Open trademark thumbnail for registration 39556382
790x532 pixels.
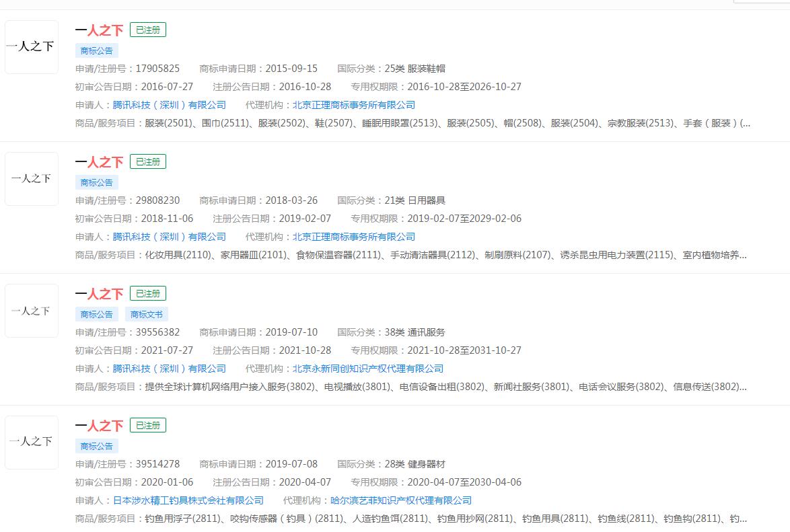pos(32,311)
